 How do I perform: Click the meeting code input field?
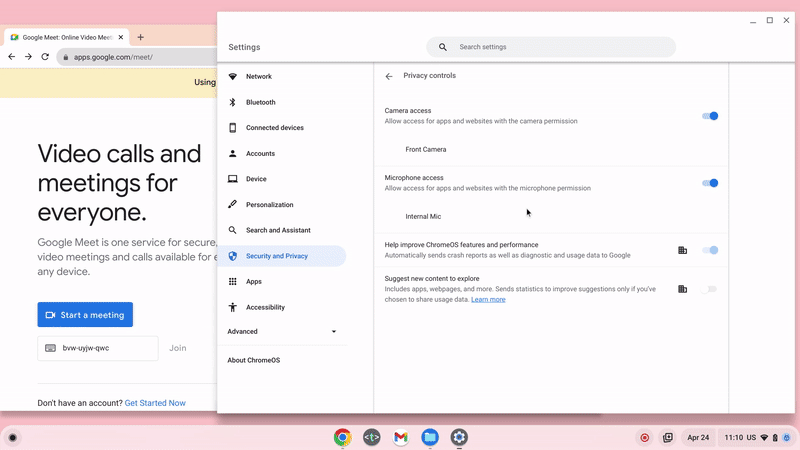click(x=97, y=348)
